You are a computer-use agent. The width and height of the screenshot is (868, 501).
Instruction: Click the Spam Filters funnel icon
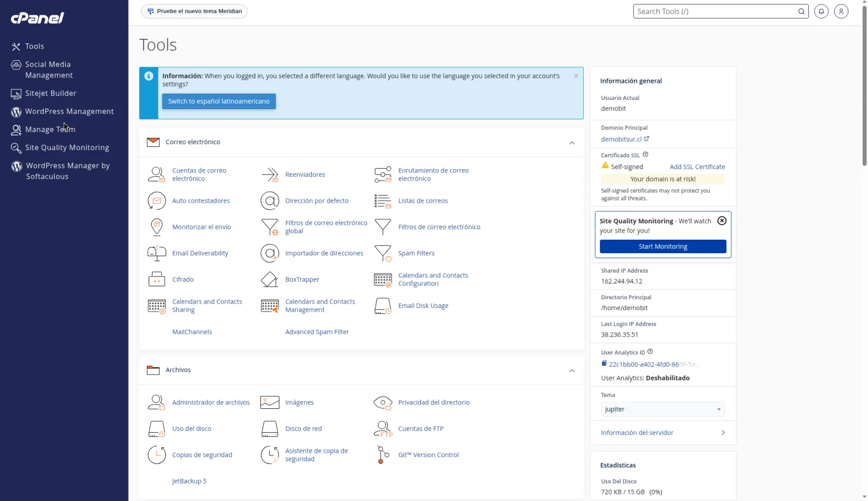(x=382, y=253)
